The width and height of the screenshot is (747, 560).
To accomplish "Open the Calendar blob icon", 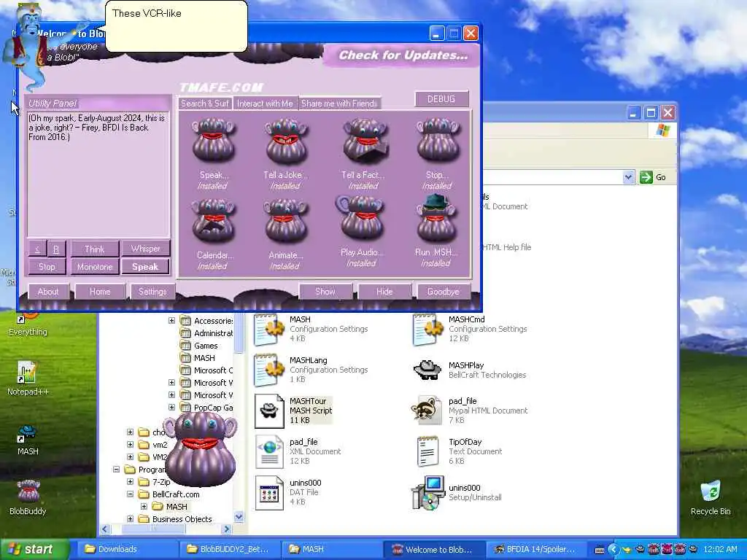I will 213,221.
